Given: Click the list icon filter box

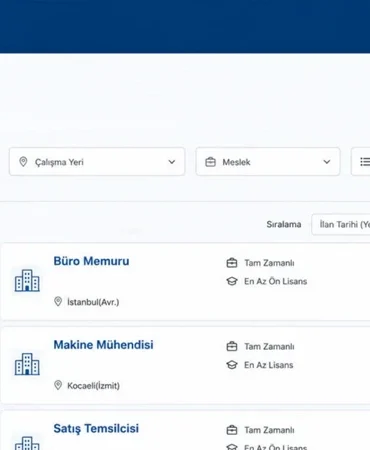Looking at the screenshot, I should pos(361,162).
